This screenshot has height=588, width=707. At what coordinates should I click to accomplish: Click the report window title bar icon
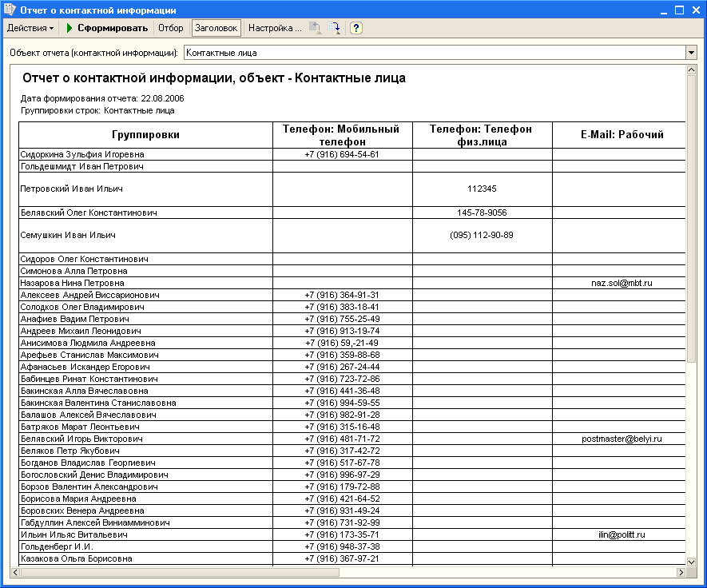(10, 10)
